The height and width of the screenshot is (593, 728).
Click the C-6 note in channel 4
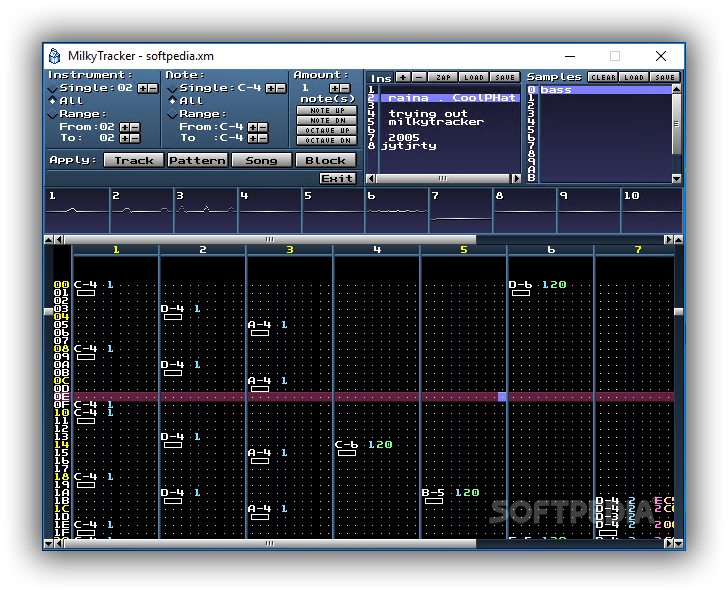(346, 445)
